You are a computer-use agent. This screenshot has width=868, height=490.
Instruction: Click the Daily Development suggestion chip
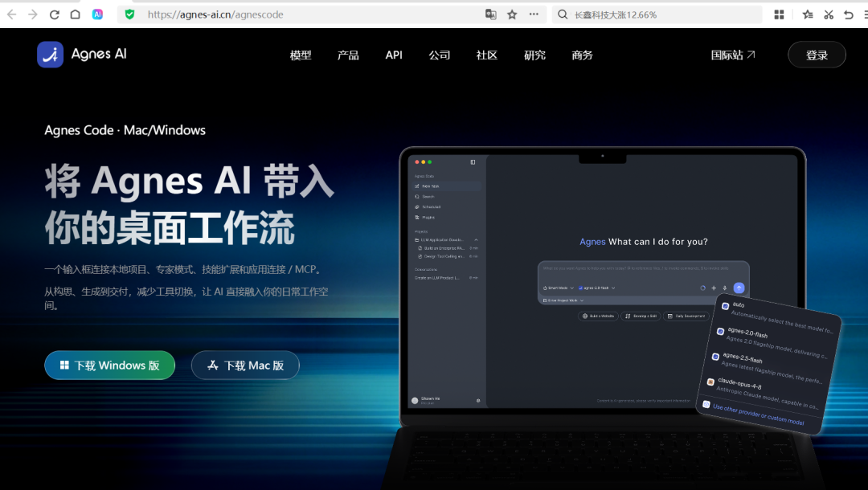686,316
